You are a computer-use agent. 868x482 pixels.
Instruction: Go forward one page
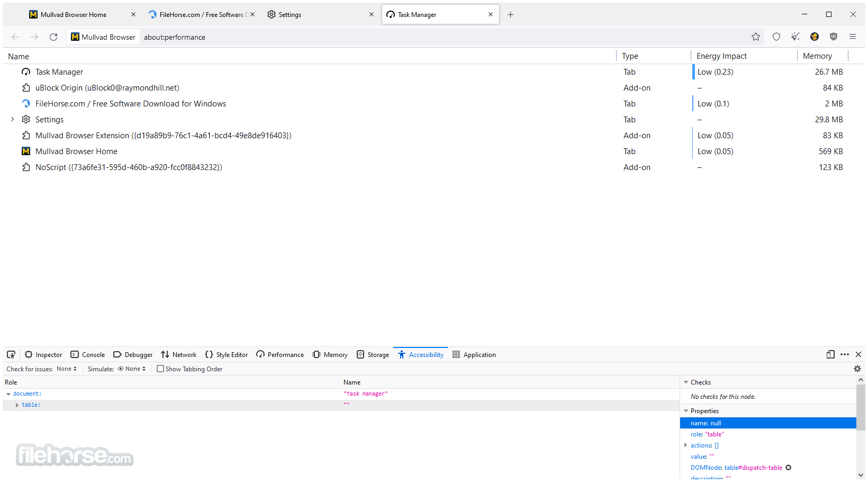34,37
